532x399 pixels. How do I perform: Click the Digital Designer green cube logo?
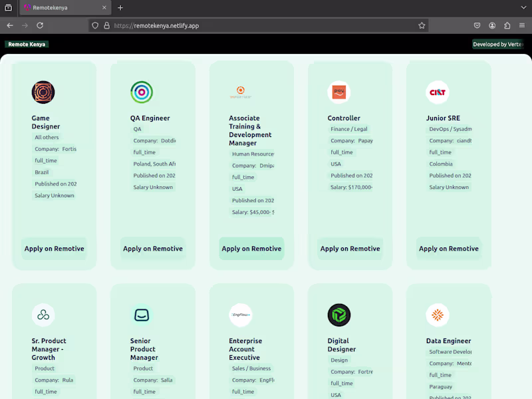pos(338,315)
